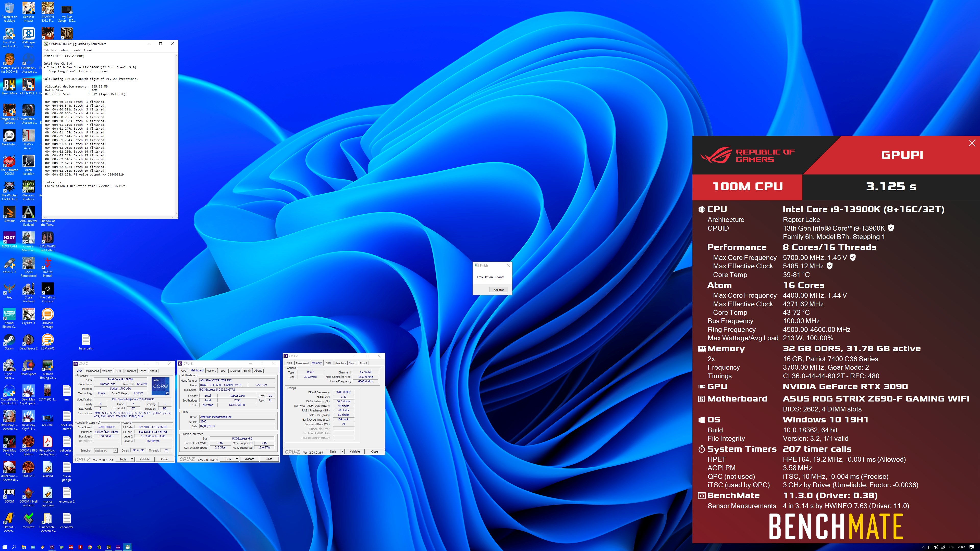
Task: Click Close button in CPU-Z Mainboard window
Action: click(269, 459)
